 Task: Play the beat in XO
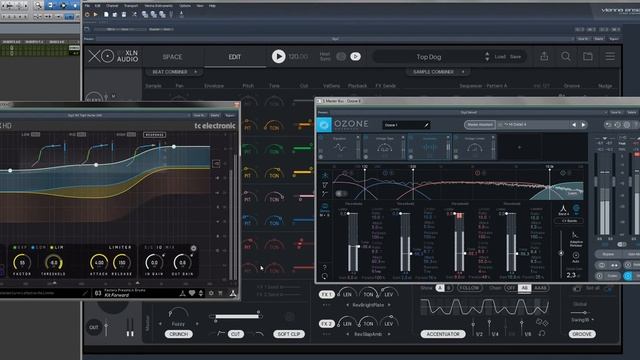pos(278,56)
